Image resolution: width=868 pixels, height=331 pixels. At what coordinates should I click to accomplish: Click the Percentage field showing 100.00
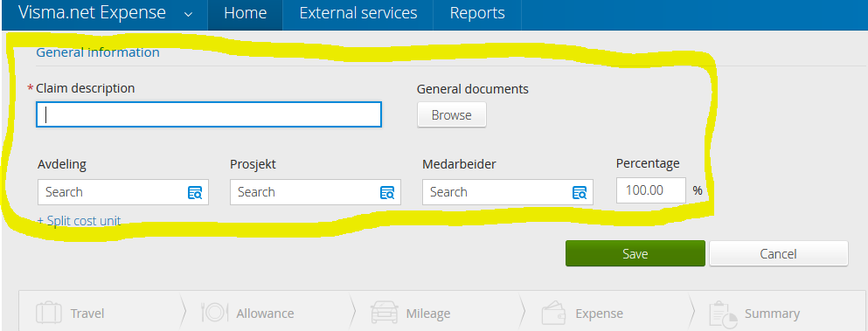point(651,190)
